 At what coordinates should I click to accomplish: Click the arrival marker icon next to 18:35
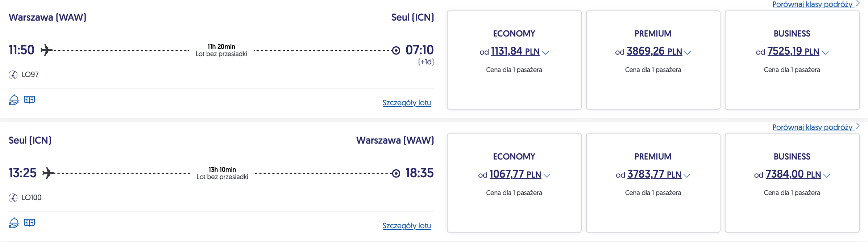396,173
